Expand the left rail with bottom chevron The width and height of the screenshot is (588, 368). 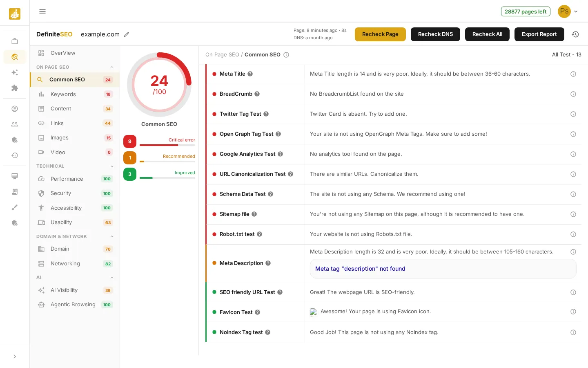(15, 357)
